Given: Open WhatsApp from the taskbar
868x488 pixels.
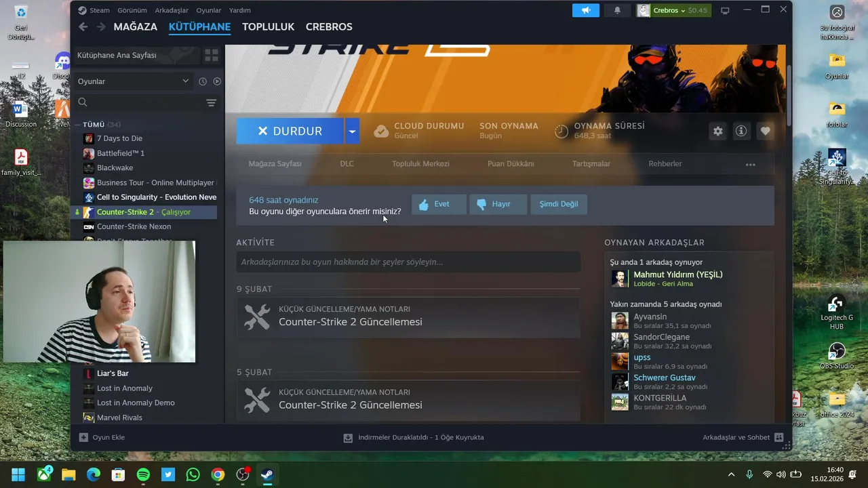Looking at the screenshot, I should [193, 474].
